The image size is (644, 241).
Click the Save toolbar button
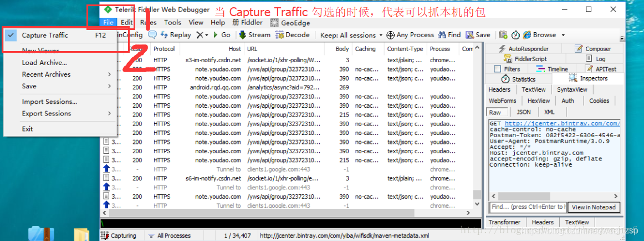(x=478, y=35)
